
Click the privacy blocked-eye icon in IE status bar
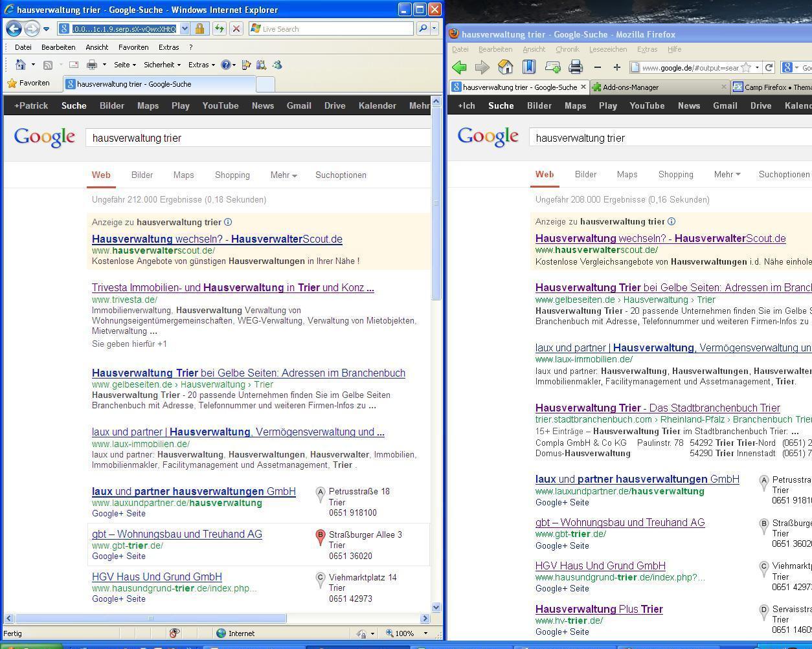point(174,633)
